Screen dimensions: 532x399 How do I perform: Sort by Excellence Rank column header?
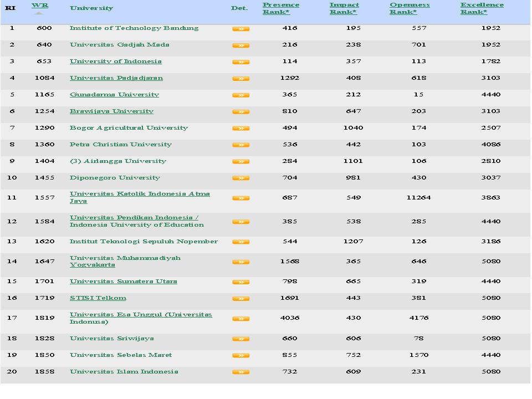point(482,8)
